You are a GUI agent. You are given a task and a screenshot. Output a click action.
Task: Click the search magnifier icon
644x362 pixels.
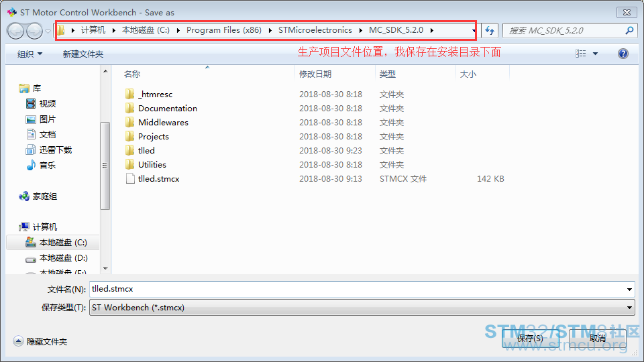[x=629, y=30]
